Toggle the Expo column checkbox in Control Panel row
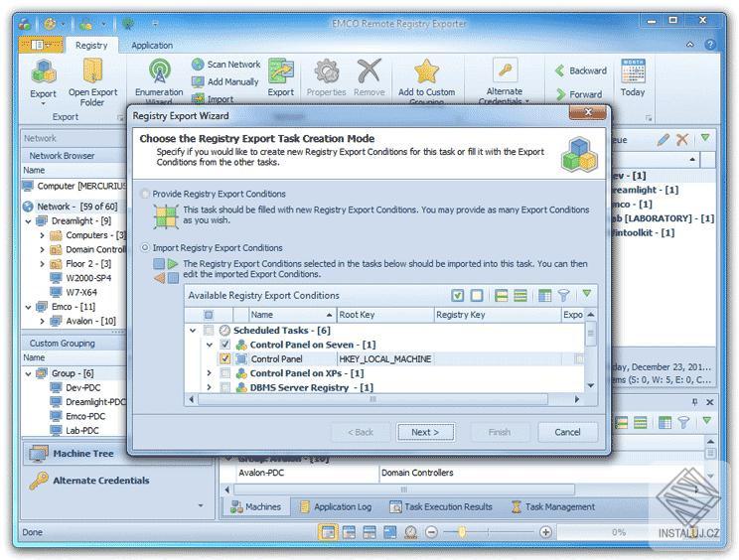The width and height of the screenshot is (739, 560). tap(579, 358)
